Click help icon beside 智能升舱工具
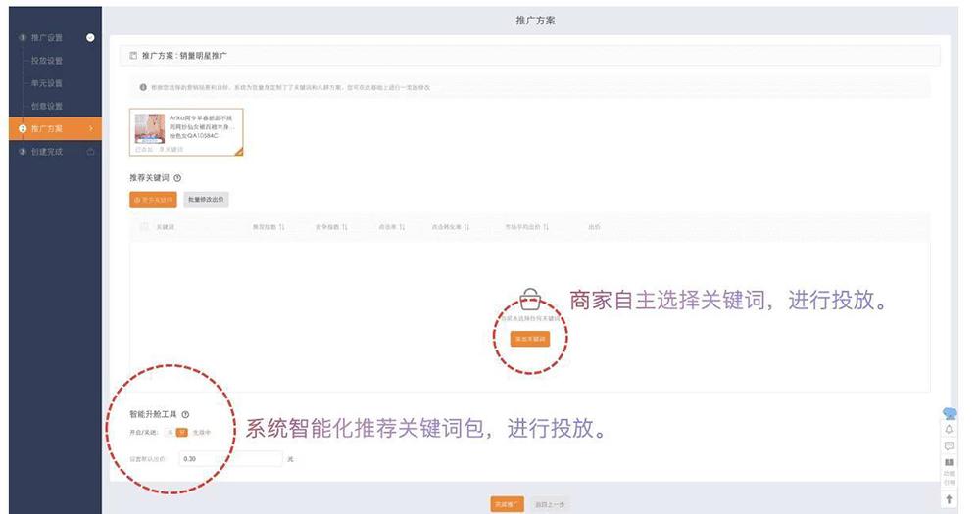980x514 pixels. coord(185,415)
